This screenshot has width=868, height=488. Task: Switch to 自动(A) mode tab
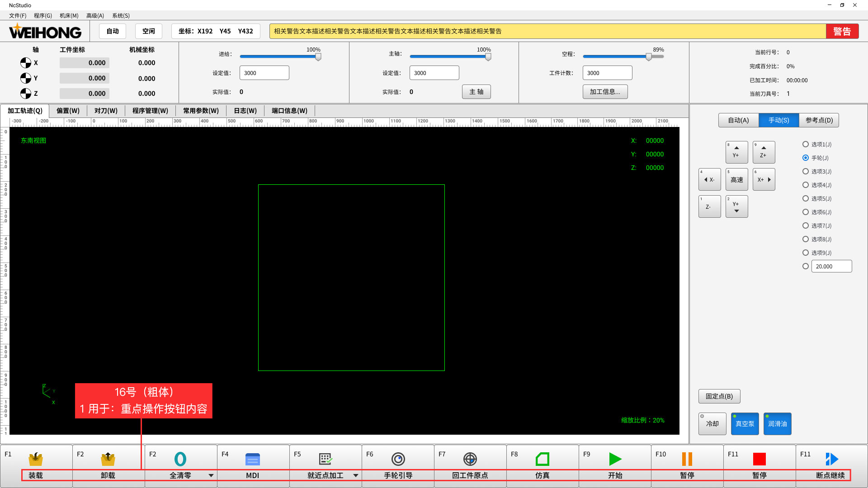[738, 120]
